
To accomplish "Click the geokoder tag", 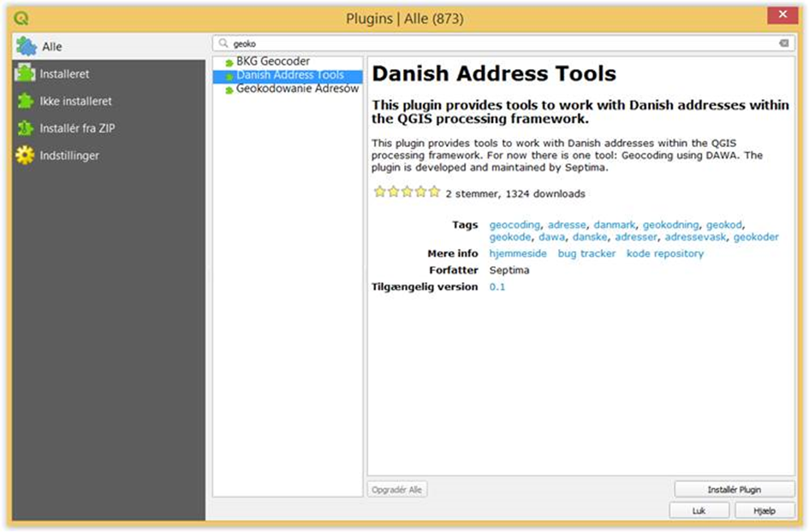I will pos(756,237).
